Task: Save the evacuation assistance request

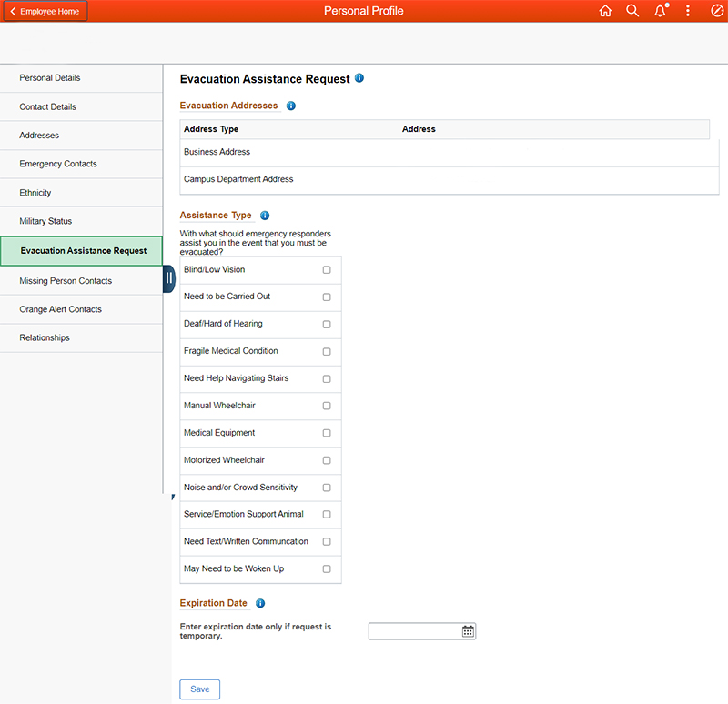Action: point(200,689)
